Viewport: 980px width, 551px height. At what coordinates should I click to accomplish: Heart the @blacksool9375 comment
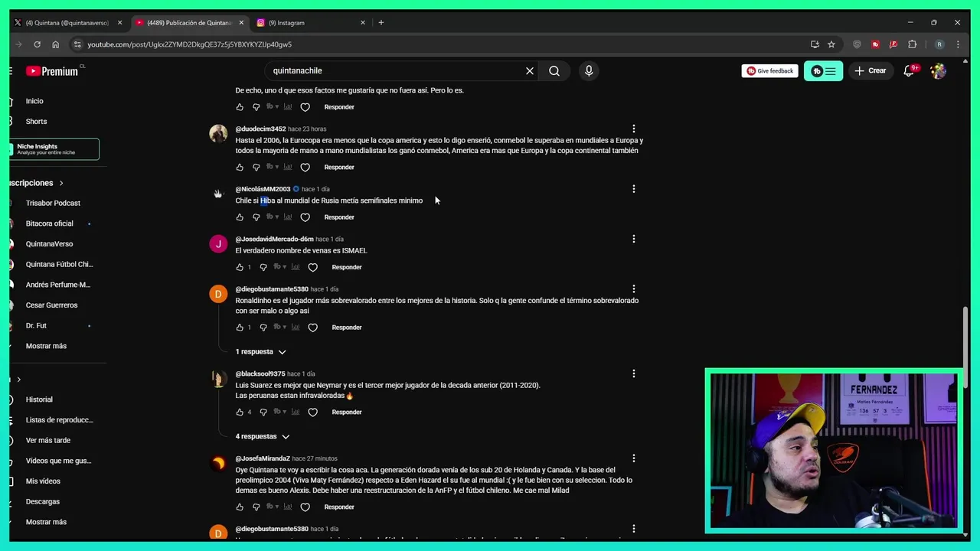coord(312,412)
